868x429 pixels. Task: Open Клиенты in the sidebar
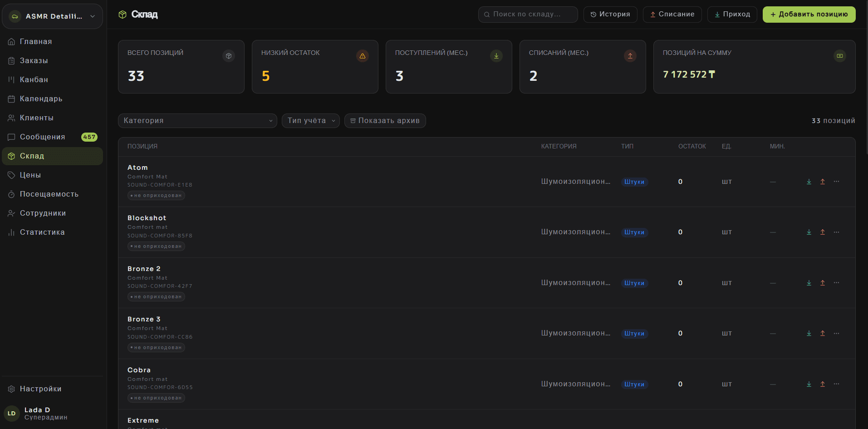coord(53,118)
